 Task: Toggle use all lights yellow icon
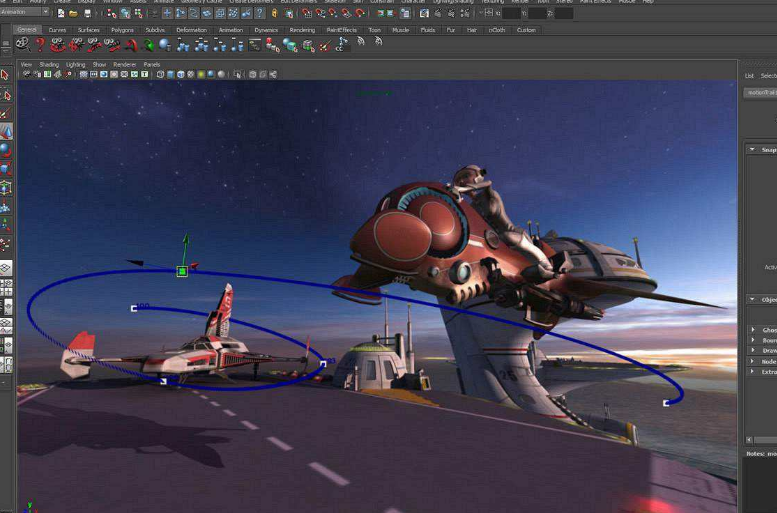(x=201, y=74)
